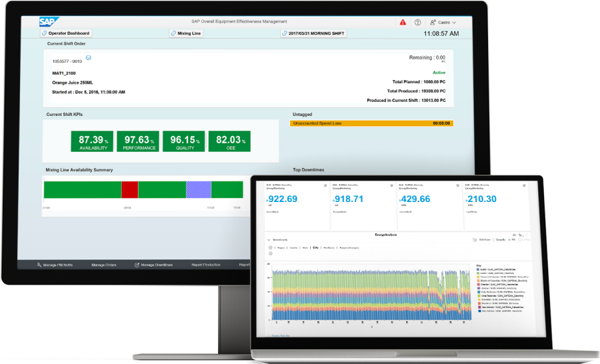Viewport: 600px width, 364px height.
Task: Select the dimension tab right of City
Action: tap(329, 247)
